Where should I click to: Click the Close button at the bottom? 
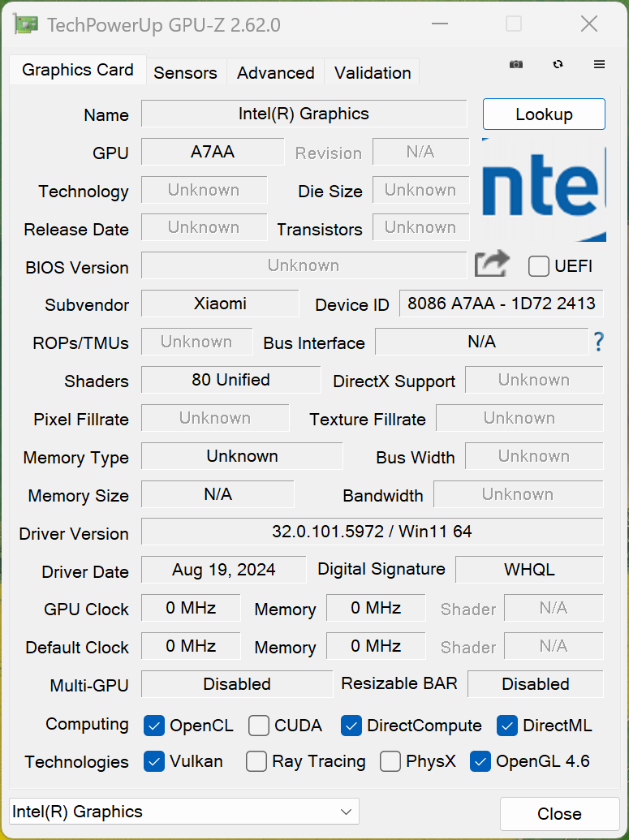559,814
